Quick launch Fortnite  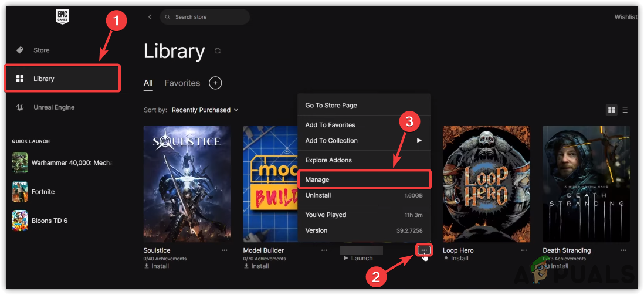[33, 191]
